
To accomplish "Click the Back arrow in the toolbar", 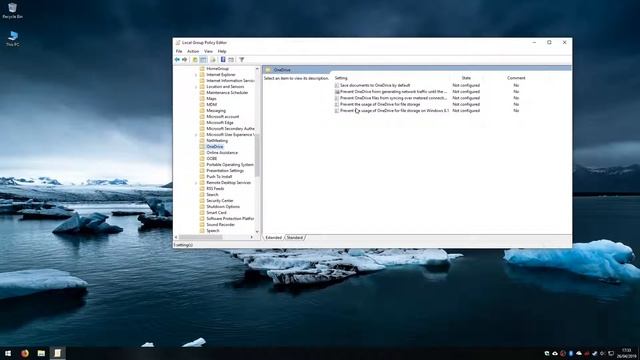I will [x=177, y=60].
